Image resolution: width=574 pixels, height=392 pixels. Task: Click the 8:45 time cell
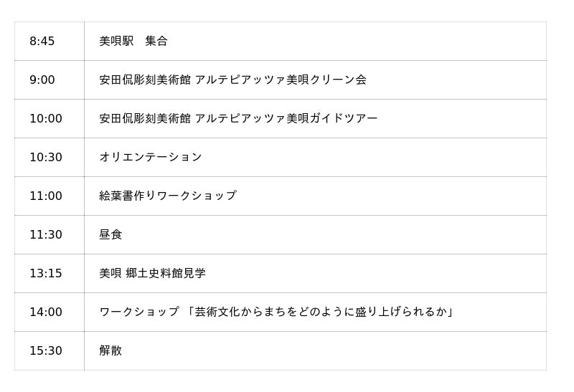point(50,41)
